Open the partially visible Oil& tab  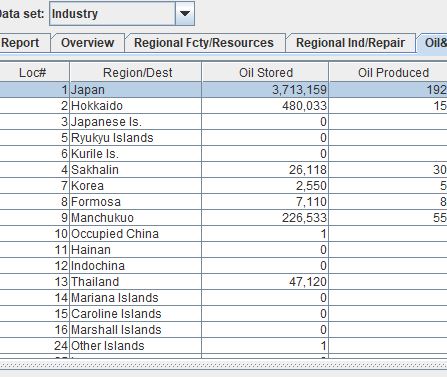coord(433,43)
